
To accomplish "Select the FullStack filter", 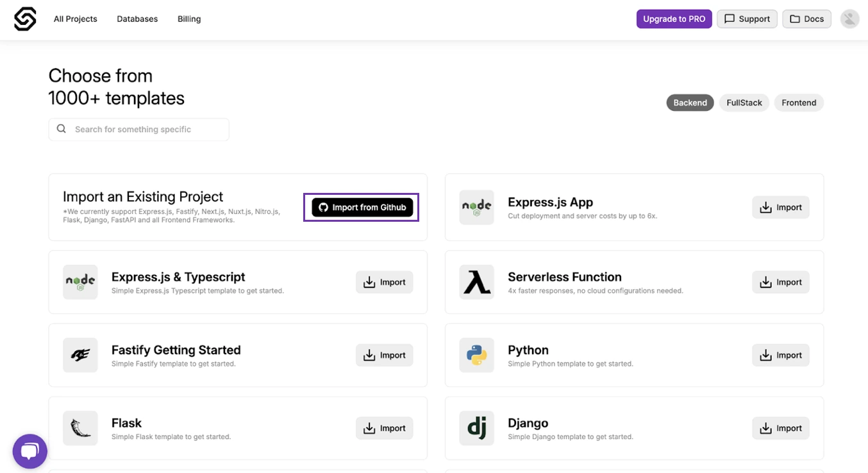I will (x=744, y=103).
